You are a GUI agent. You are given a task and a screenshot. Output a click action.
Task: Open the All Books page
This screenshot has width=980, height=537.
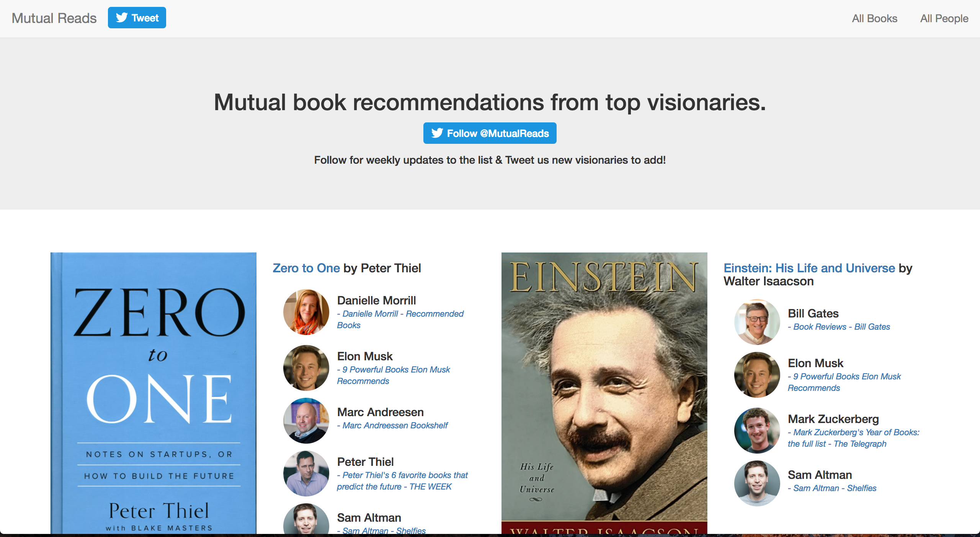click(874, 18)
